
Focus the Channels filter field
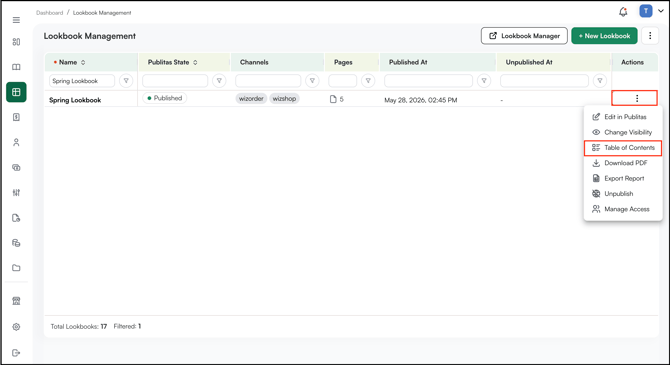click(x=268, y=81)
